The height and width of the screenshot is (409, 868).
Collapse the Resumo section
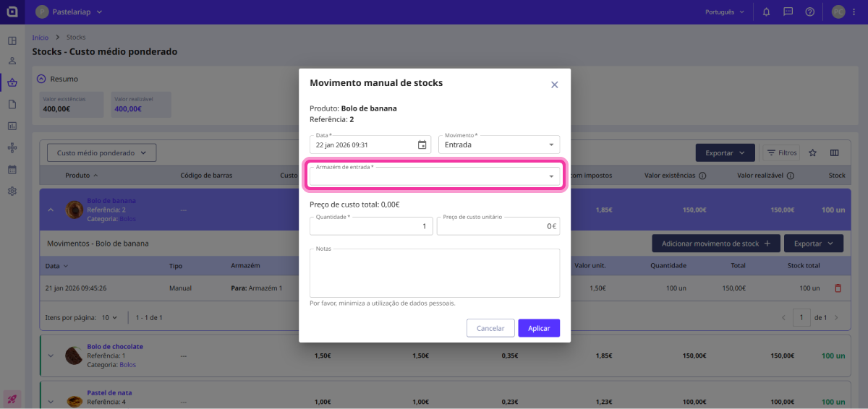click(x=41, y=79)
